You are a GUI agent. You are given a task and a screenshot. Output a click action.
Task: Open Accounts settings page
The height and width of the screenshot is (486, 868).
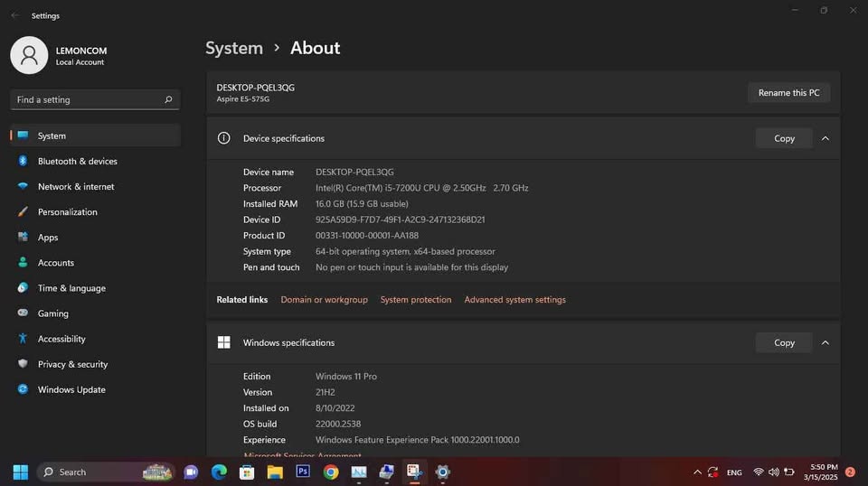coord(95,263)
